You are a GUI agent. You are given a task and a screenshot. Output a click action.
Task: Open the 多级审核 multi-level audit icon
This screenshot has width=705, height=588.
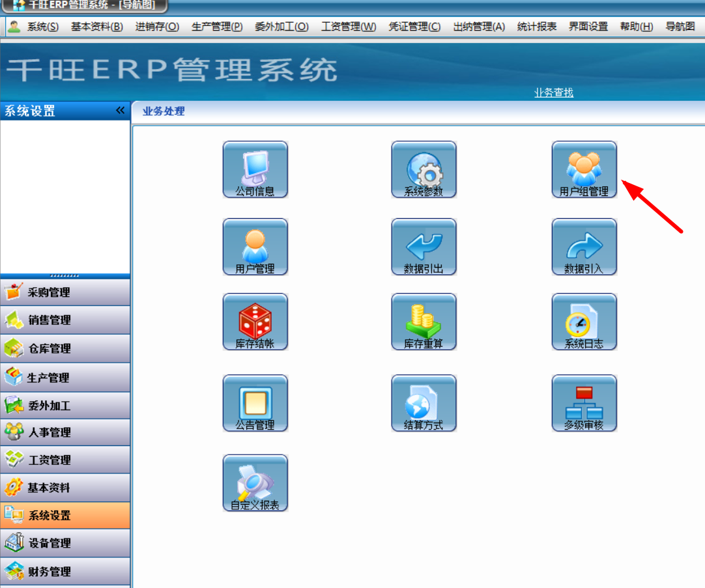pyautogui.click(x=584, y=403)
